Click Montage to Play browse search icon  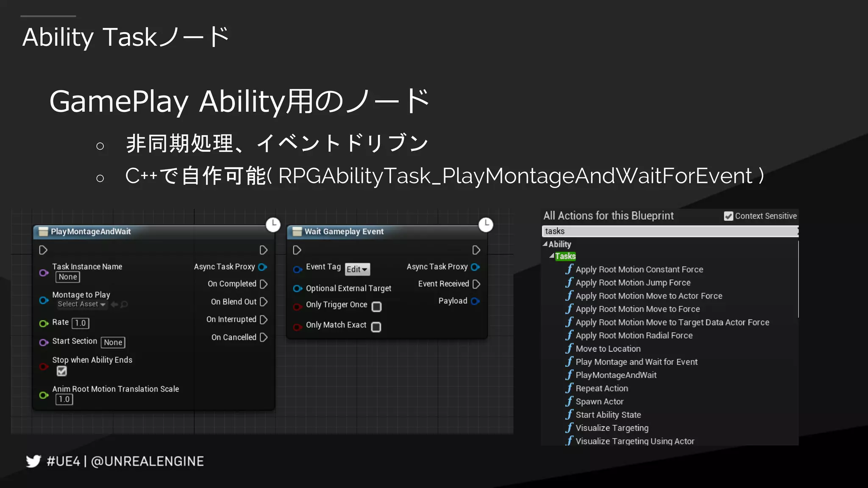click(124, 304)
